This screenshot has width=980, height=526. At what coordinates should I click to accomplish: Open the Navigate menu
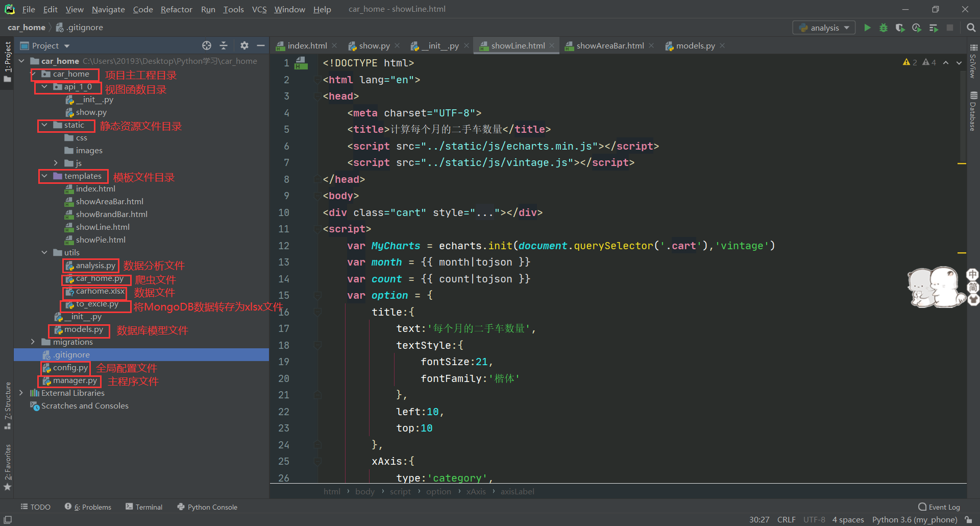tap(108, 9)
